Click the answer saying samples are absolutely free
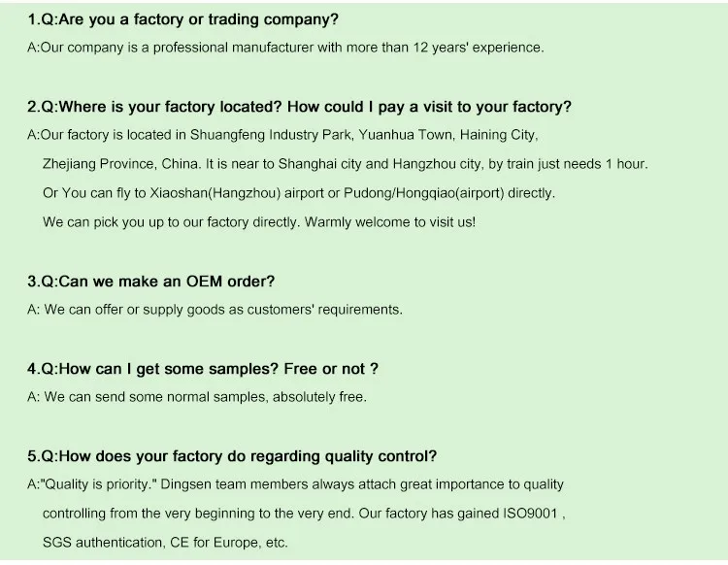 tap(197, 397)
